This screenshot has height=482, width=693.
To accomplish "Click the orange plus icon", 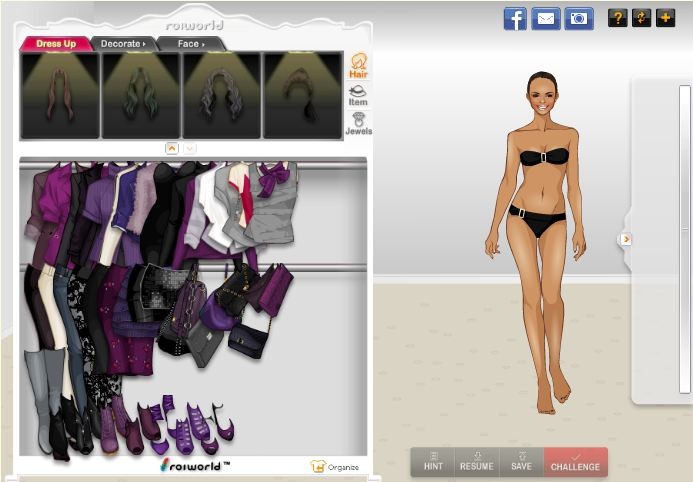I will [666, 17].
